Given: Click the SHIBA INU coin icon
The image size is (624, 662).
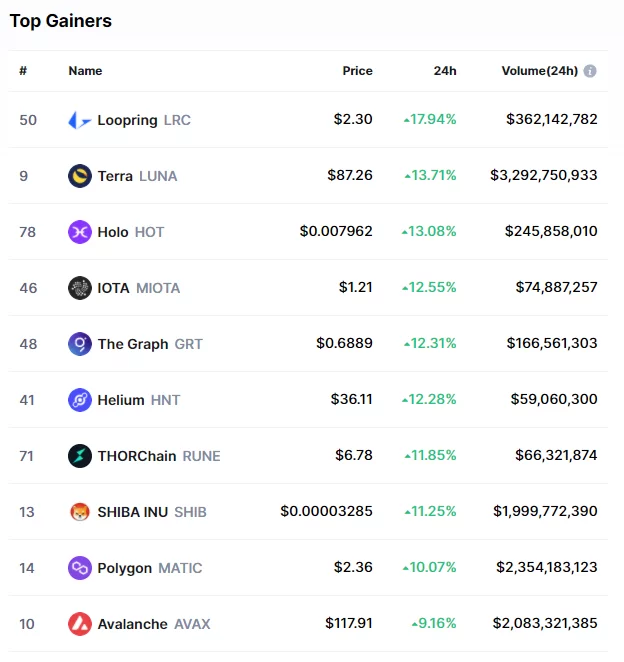Looking at the screenshot, I should point(80,512).
